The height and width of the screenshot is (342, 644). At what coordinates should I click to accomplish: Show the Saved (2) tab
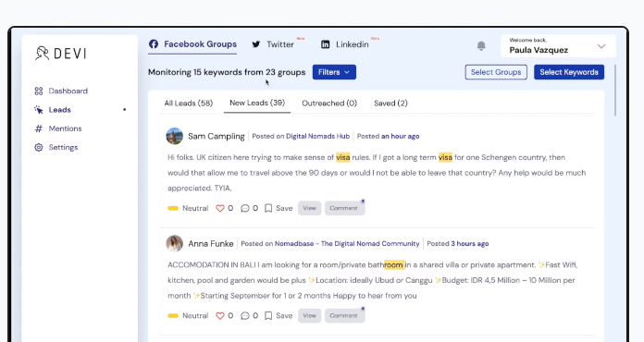pyautogui.click(x=390, y=104)
